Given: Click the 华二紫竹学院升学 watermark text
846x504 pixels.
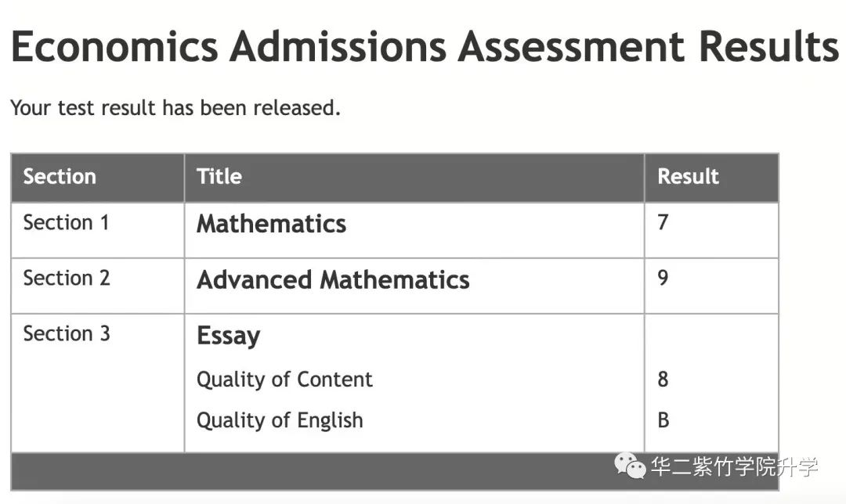Looking at the screenshot, I should (x=734, y=466).
